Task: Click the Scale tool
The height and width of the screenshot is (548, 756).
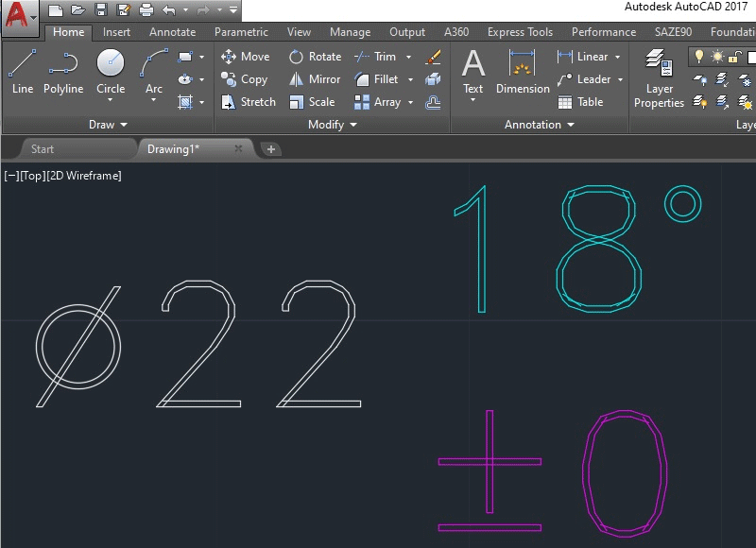Action: coord(312,102)
